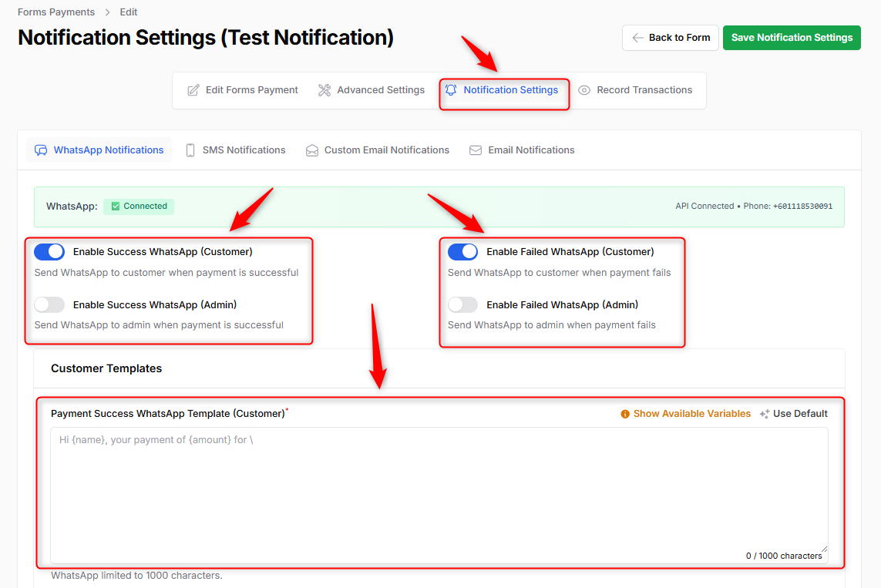
Task: Open the Forms Payments breadcrumb link
Action: tap(56, 12)
